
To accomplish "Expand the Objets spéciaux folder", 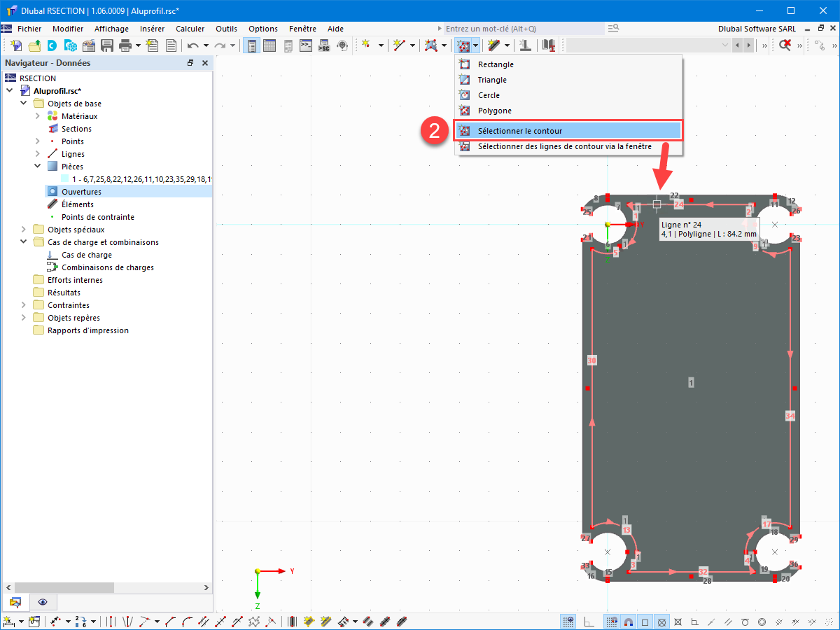I will tap(24, 230).
